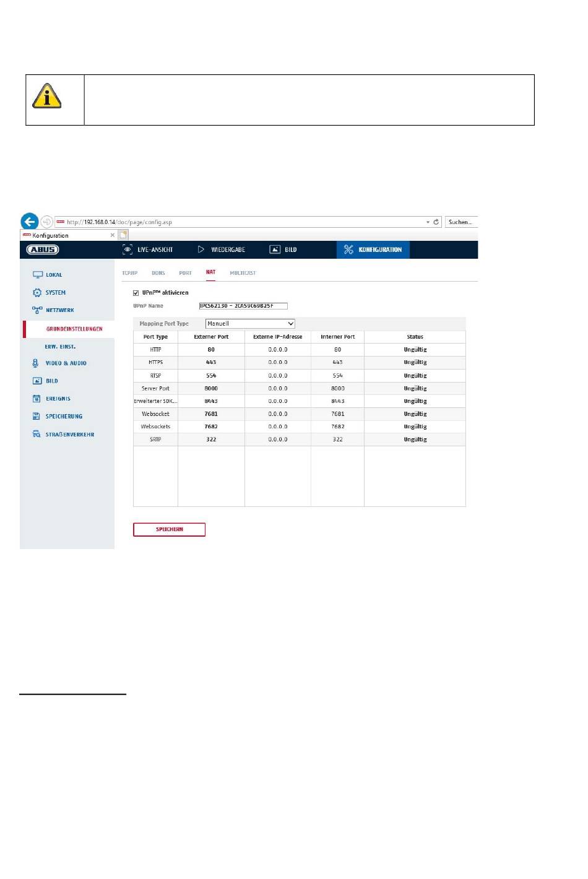This screenshot has height=879, width=588.
Task: Click Server Port external port 8000
Action: pyautogui.click(x=211, y=389)
